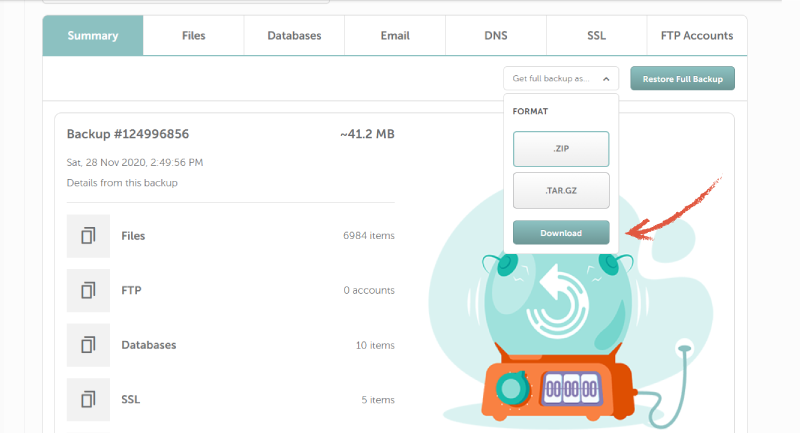
Task: Open the FTP Accounts tab
Action: [x=697, y=35]
